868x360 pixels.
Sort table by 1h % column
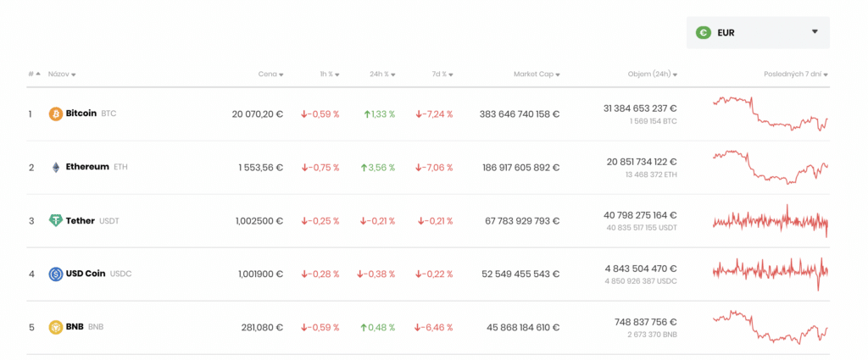coord(330,74)
